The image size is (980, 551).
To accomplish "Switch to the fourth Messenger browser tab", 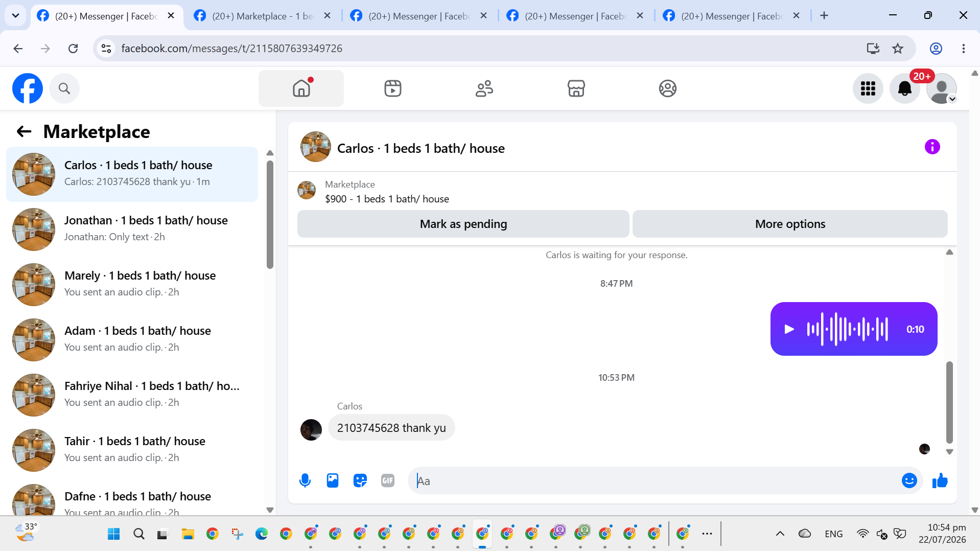I will 575,16.
